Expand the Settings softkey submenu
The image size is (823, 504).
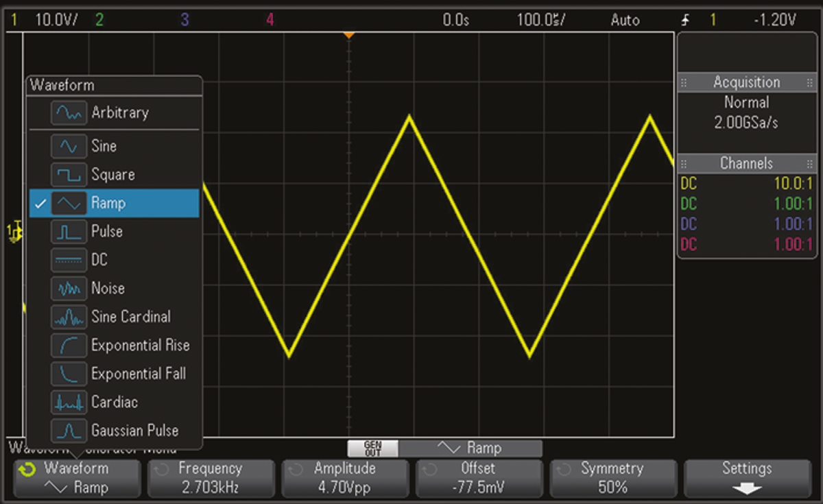746,478
